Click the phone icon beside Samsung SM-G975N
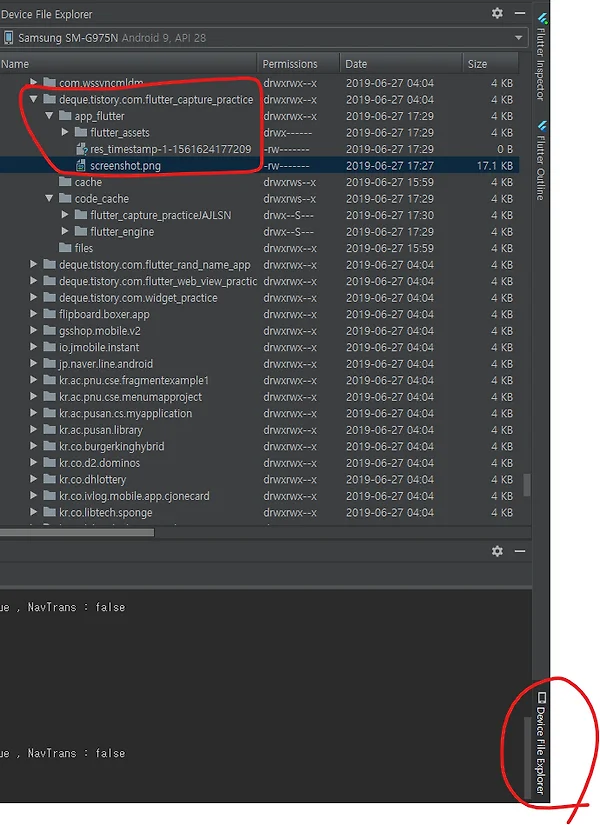The image size is (600, 825). point(8,38)
